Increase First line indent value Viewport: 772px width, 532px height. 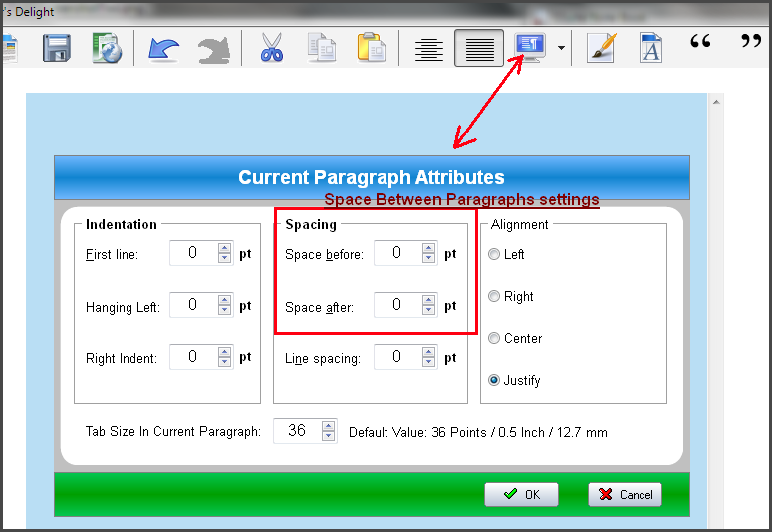224,248
